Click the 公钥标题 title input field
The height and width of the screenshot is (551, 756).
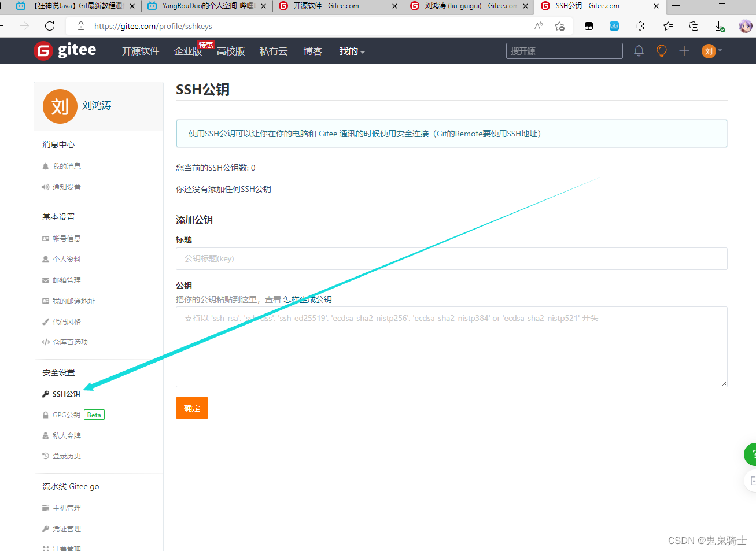451,258
